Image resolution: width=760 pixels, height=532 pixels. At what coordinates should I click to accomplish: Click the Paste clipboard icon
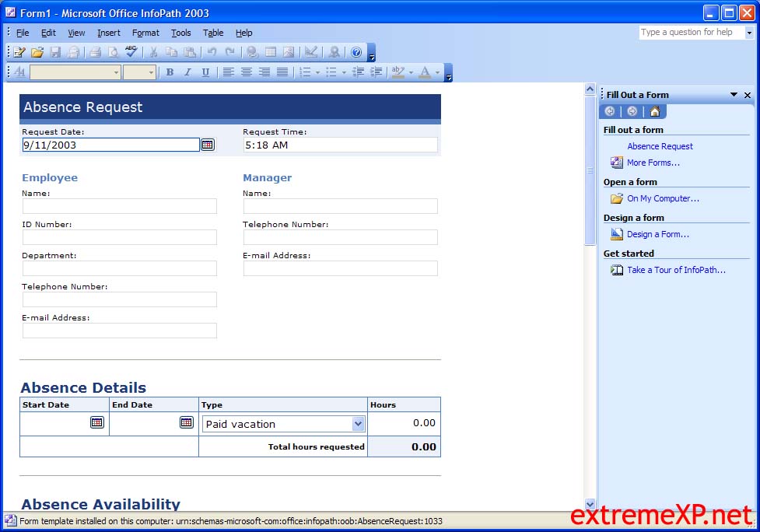click(x=190, y=52)
